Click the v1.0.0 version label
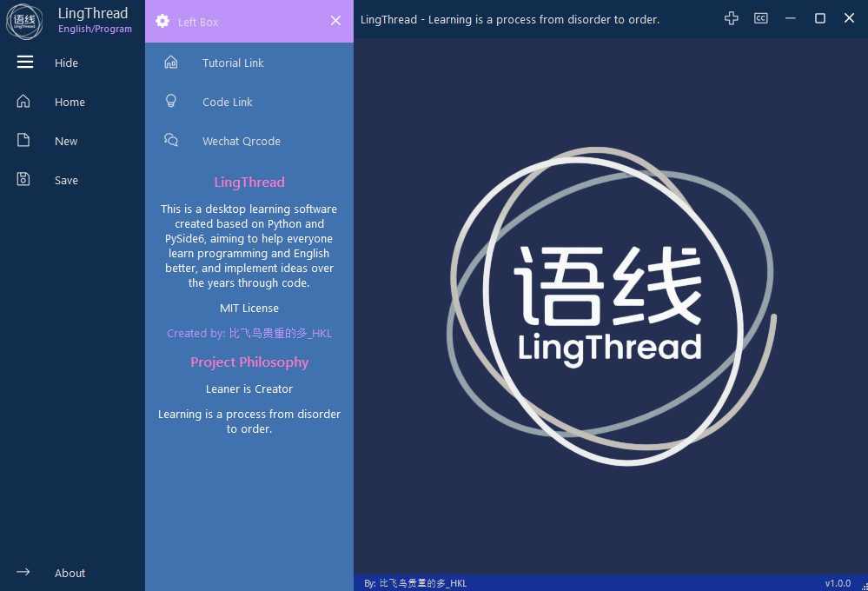 838,583
